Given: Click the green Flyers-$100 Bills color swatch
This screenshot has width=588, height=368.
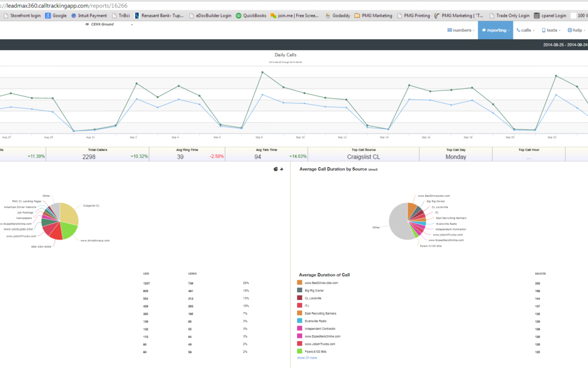Looking at the screenshot, I should (299, 352).
